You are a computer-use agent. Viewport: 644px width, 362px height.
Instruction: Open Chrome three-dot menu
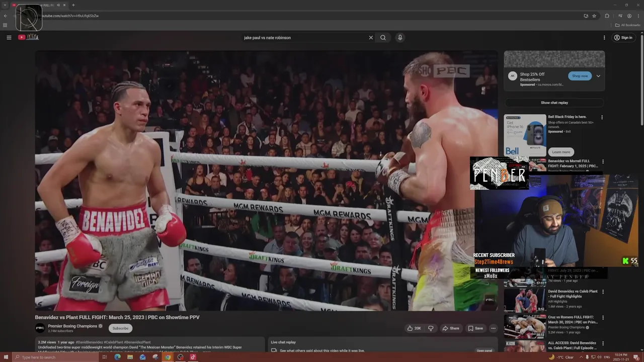pyautogui.click(x=638, y=16)
